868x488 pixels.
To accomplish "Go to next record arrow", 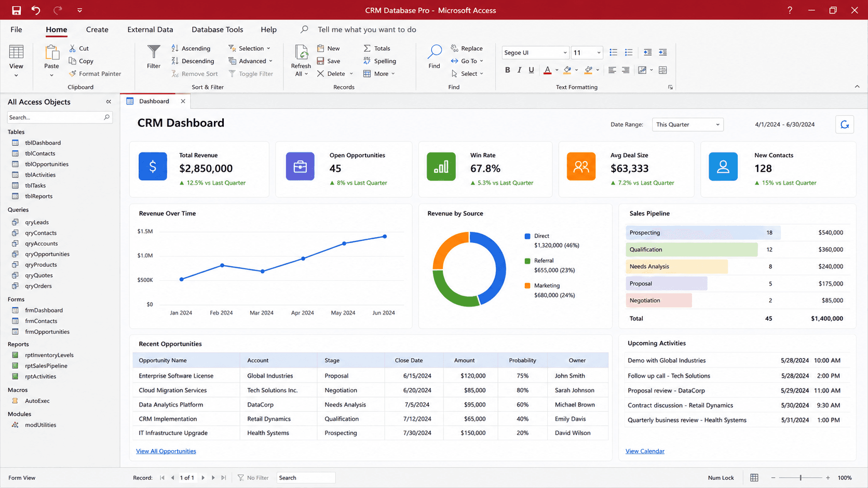I will (x=203, y=478).
